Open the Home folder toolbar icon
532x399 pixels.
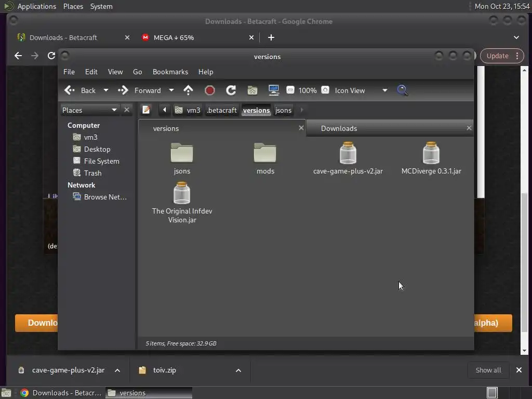coord(252,90)
